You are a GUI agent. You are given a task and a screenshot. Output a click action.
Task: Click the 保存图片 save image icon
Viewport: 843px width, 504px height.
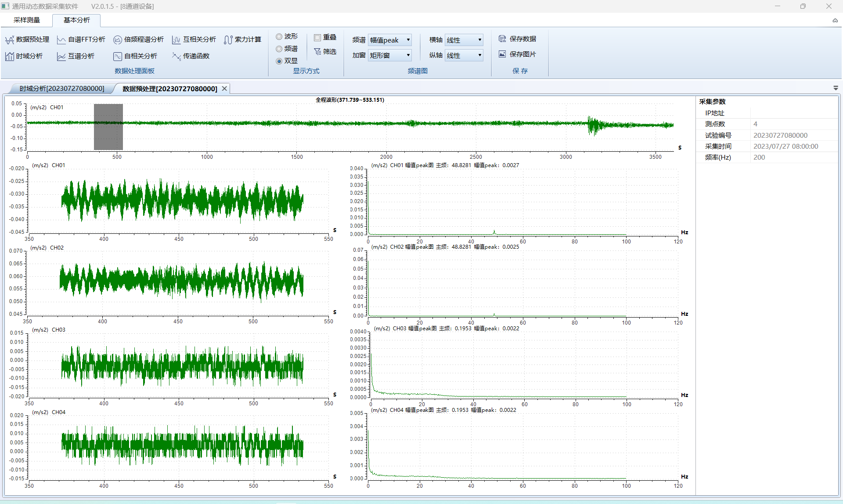coord(502,54)
